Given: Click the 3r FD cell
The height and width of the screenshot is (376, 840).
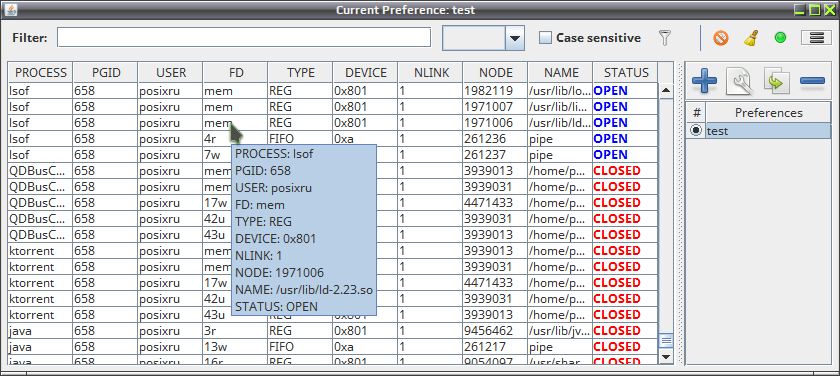Looking at the screenshot, I should [235, 330].
